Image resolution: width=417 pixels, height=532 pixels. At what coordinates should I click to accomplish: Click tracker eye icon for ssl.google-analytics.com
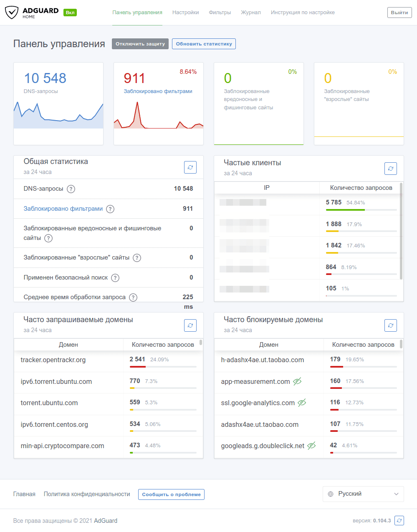(x=302, y=403)
